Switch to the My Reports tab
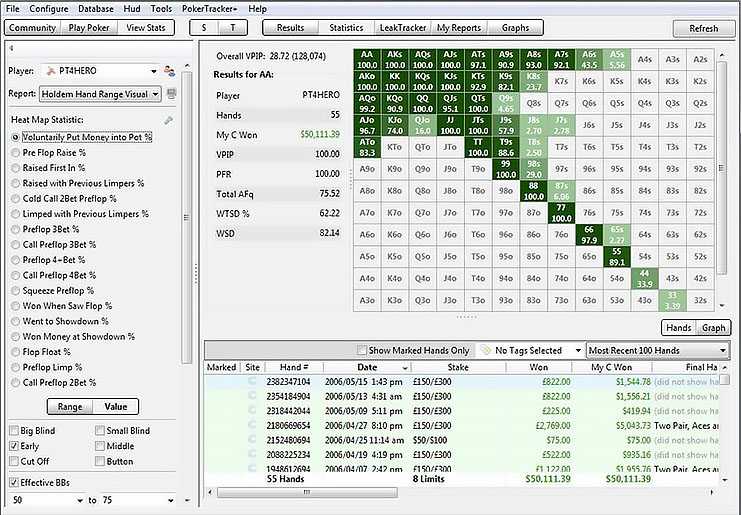The image size is (741, 515). [459, 27]
